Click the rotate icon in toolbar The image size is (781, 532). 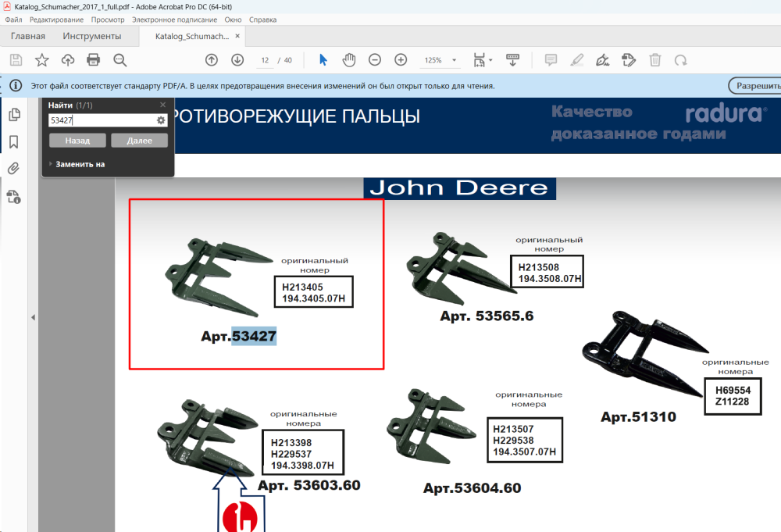681,60
